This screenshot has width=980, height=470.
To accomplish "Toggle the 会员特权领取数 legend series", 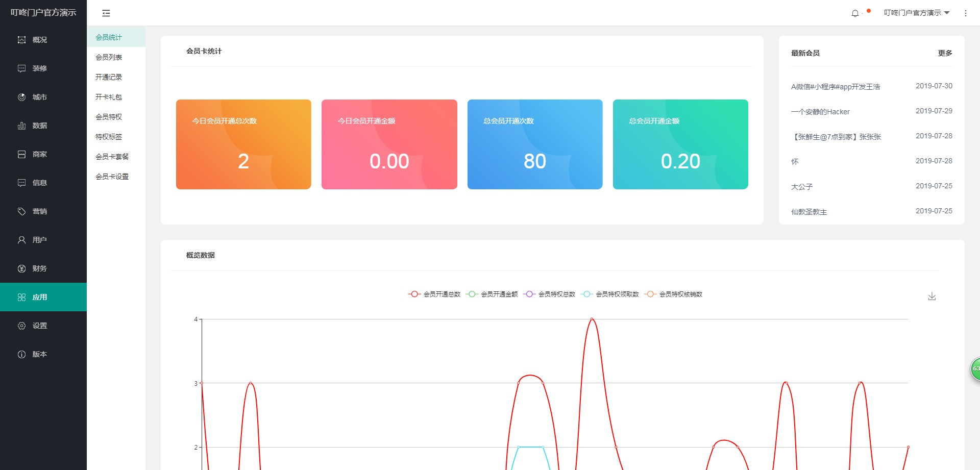I will tap(609, 294).
